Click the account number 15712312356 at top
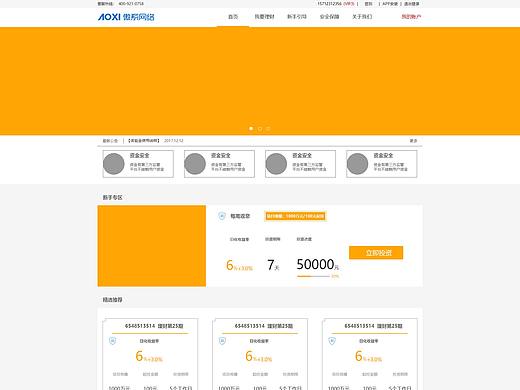 (329, 4)
